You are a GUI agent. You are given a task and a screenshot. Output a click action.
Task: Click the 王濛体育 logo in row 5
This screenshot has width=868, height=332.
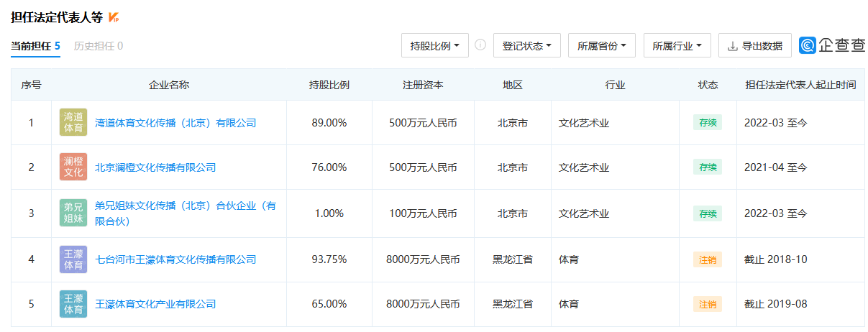(x=73, y=304)
